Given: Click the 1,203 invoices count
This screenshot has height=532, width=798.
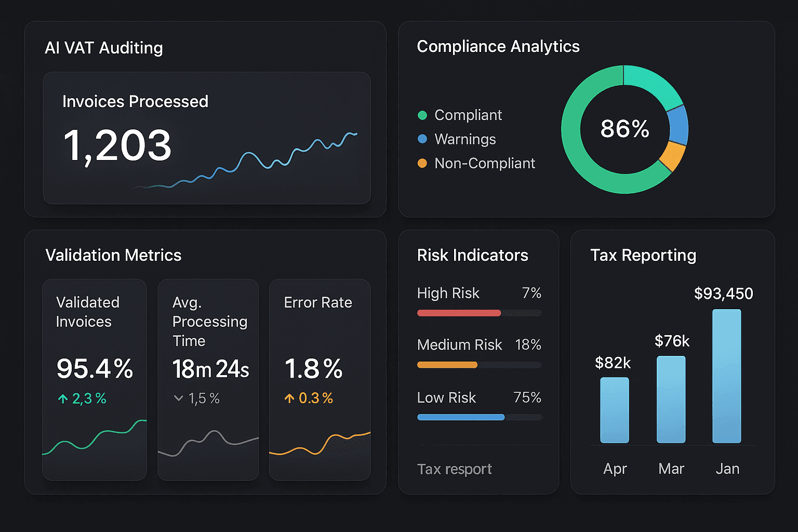Looking at the screenshot, I should pyautogui.click(x=117, y=146).
